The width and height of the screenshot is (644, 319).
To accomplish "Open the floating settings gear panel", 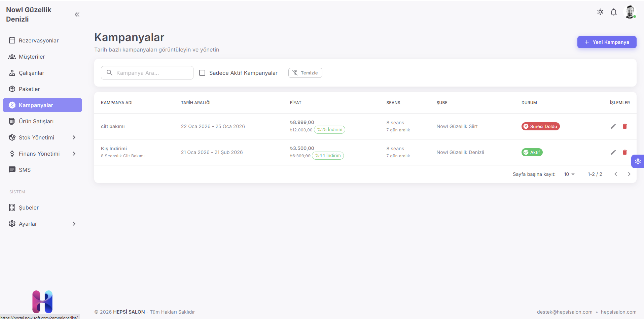I will [638, 161].
